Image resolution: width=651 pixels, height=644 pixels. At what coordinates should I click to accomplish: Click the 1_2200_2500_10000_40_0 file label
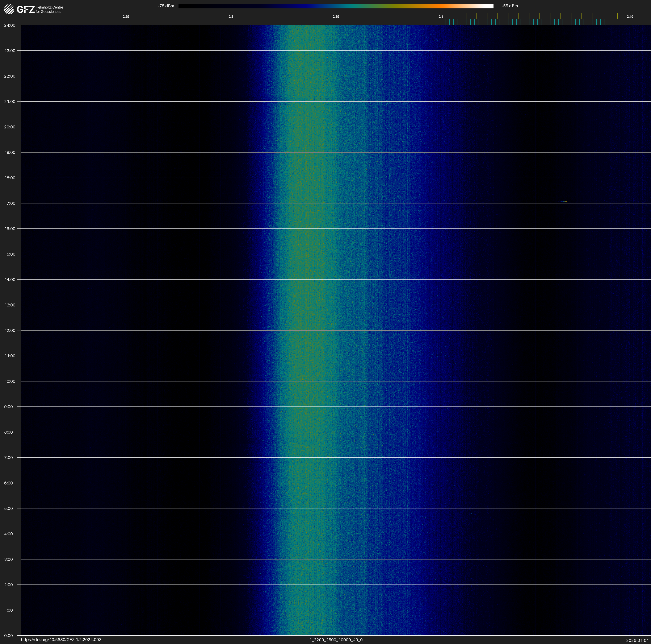click(x=336, y=640)
